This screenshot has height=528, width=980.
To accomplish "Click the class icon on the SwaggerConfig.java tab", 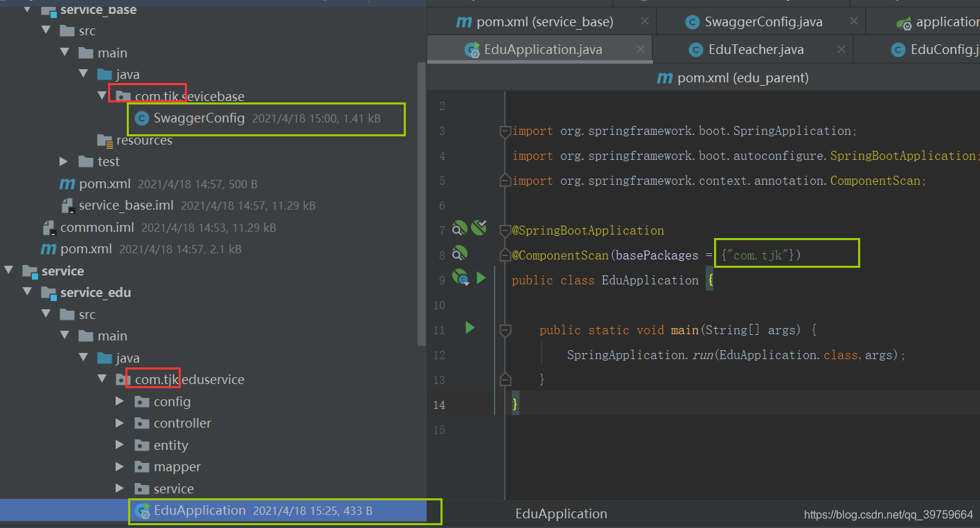I will tap(692, 22).
